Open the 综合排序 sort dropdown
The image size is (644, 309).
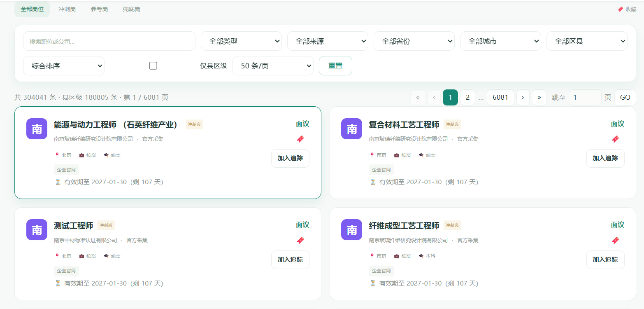(64, 66)
